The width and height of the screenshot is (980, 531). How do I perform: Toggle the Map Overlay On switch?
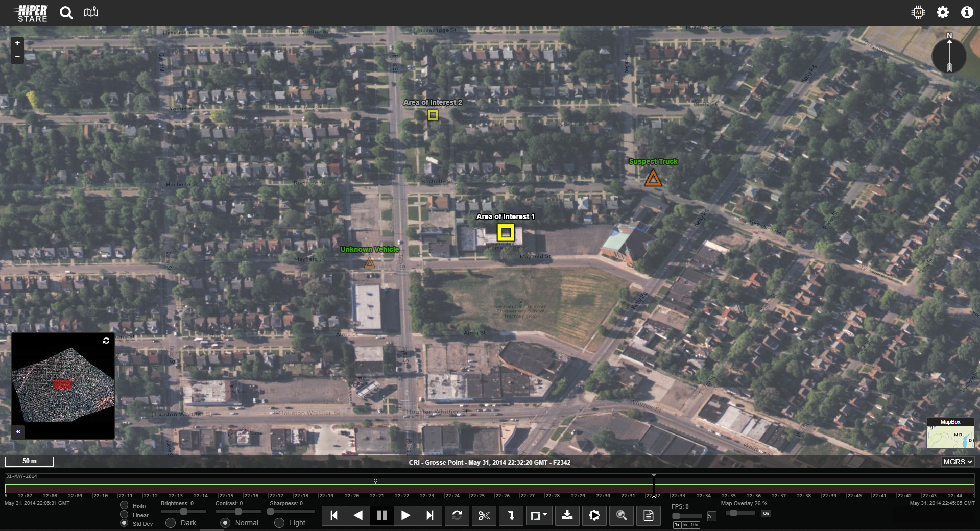coord(766,514)
